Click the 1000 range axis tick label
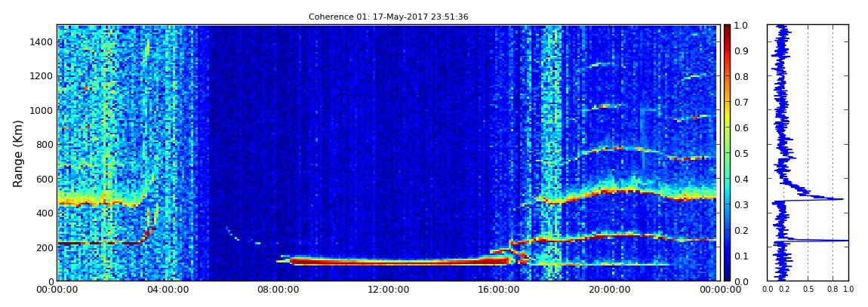 pyautogui.click(x=42, y=110)
